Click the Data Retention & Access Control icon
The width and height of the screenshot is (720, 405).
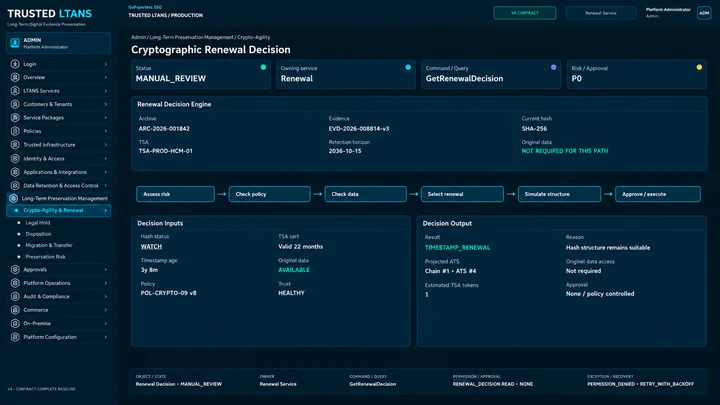point(15,186)
